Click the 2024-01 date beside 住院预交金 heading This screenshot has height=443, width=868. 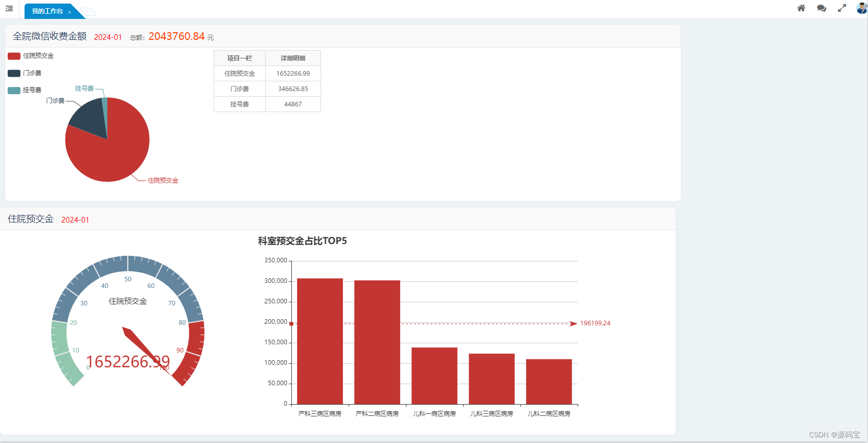[75, 220]
